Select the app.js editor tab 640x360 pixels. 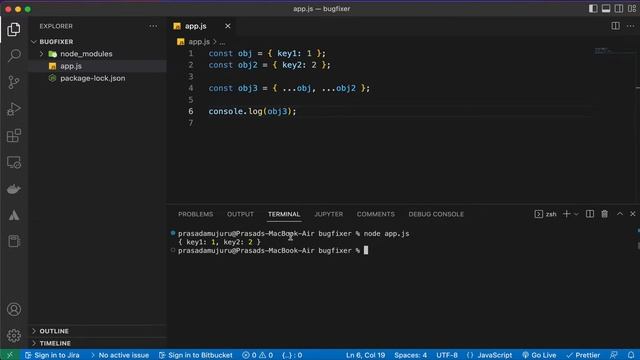pos(202,26)
